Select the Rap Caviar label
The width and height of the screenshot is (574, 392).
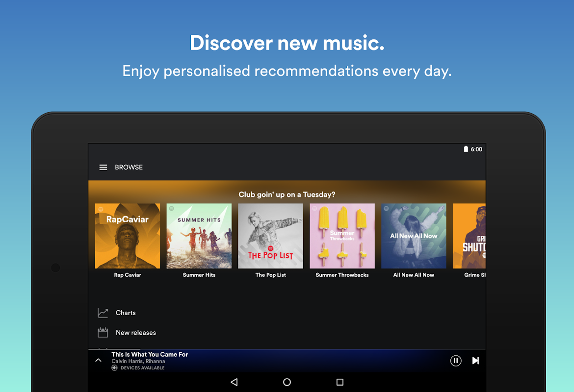tap(128, 275)
